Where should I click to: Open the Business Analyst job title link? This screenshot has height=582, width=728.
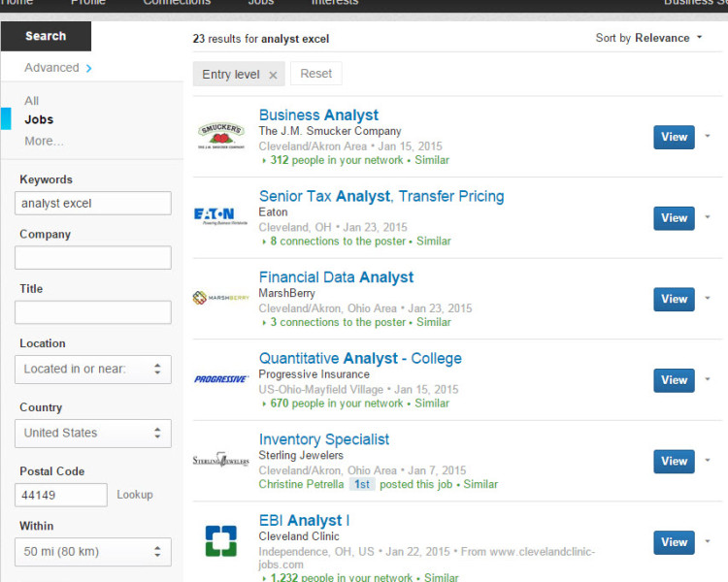coord(319,114)
